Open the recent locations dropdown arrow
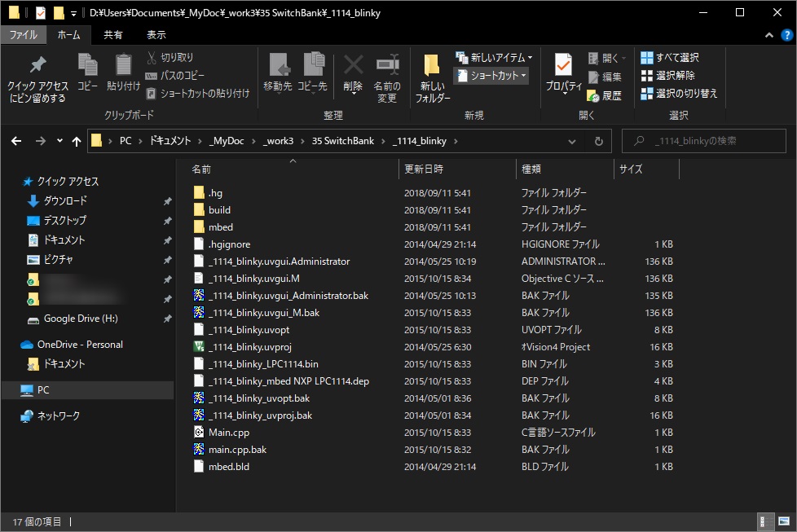The image size is (797, 532). [x=59, y=141]
